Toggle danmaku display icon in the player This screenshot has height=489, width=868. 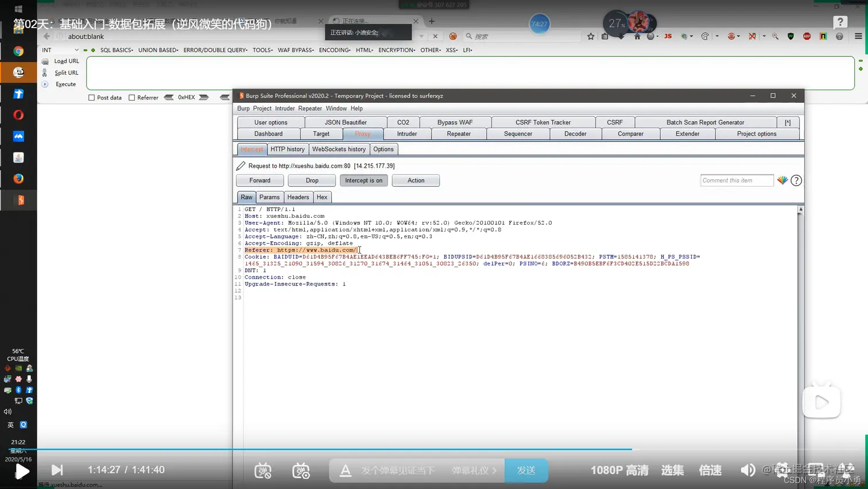(263, 471)
